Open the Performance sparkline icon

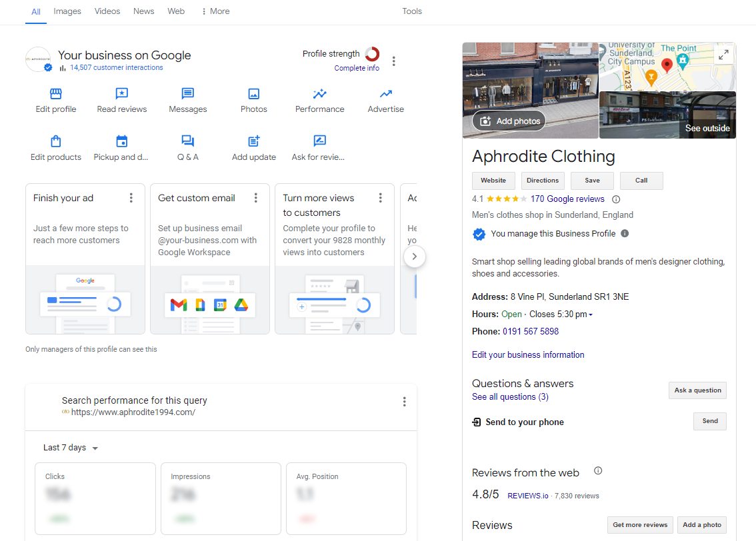tap(320, 94)
